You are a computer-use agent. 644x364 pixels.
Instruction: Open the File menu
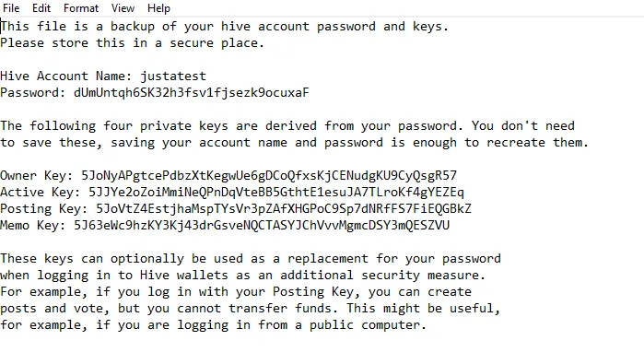(x=11, y=8)
